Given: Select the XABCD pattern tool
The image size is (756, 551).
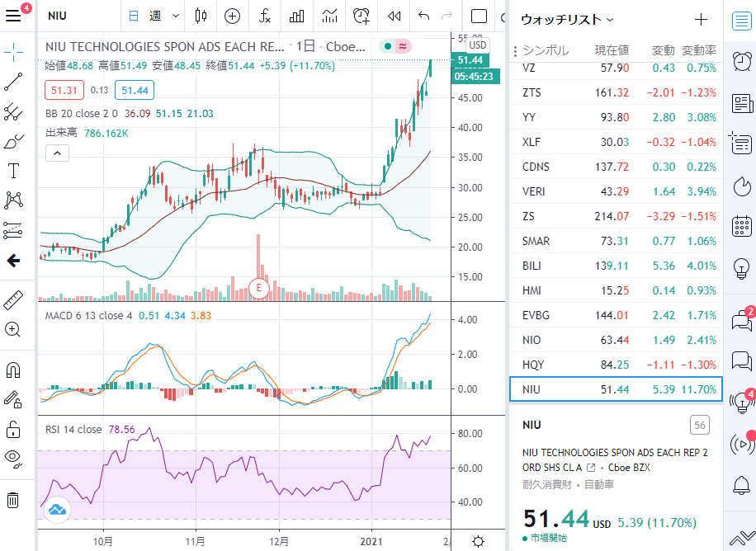Looking at the screenshot, I should [x=13, y=200].
